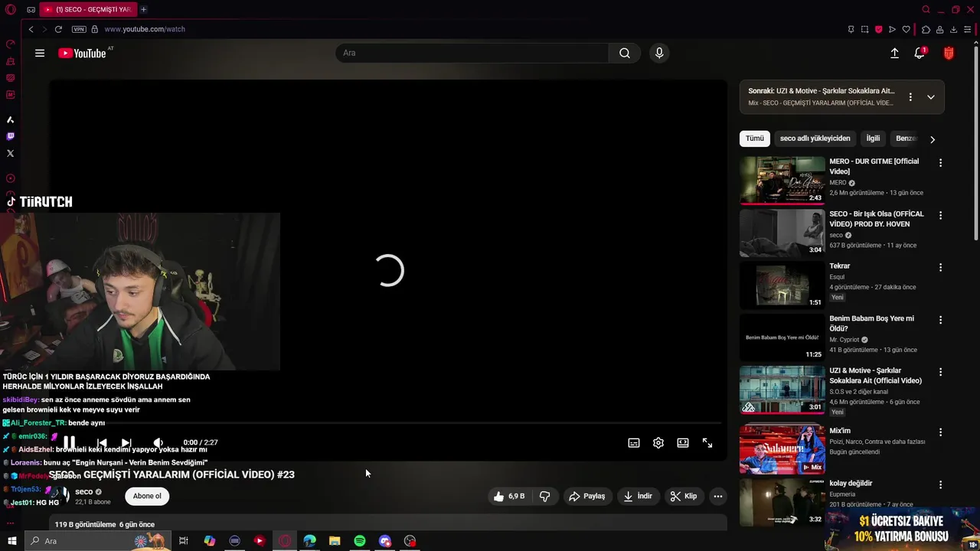
Task: Start voice search with the microphone
Action: [x=659, y=53]
